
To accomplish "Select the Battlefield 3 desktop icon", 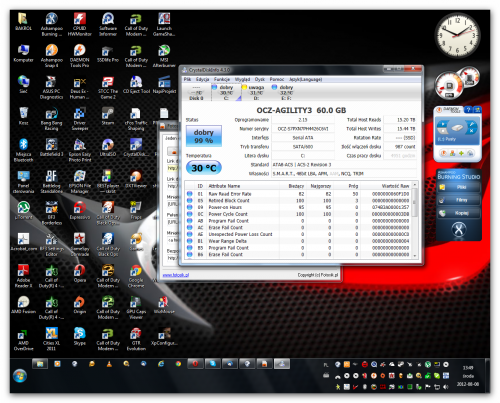I will point(52,148).
